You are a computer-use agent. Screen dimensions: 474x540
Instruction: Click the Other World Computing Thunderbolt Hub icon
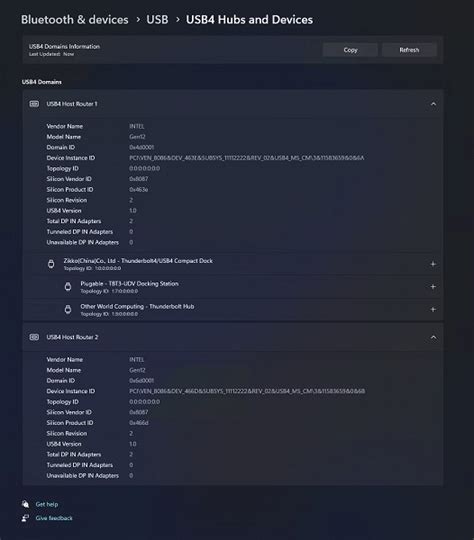pyautogui.click(x=68, y=309)
